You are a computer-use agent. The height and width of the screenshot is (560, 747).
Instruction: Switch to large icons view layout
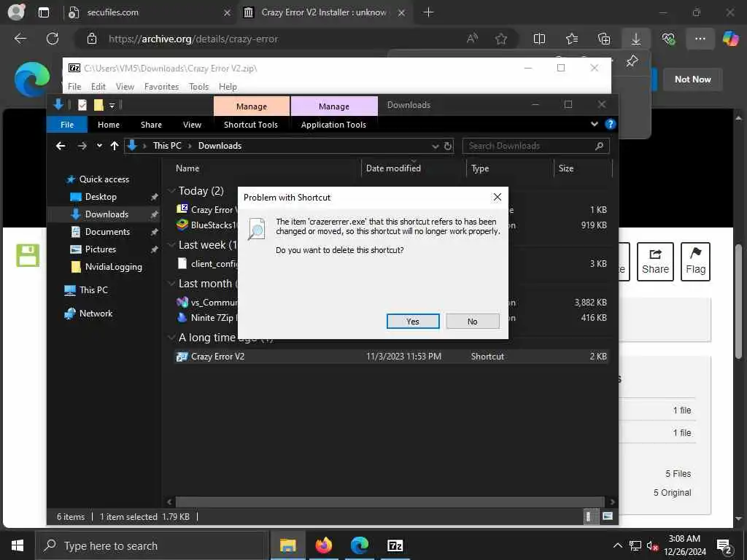[607, 516]
